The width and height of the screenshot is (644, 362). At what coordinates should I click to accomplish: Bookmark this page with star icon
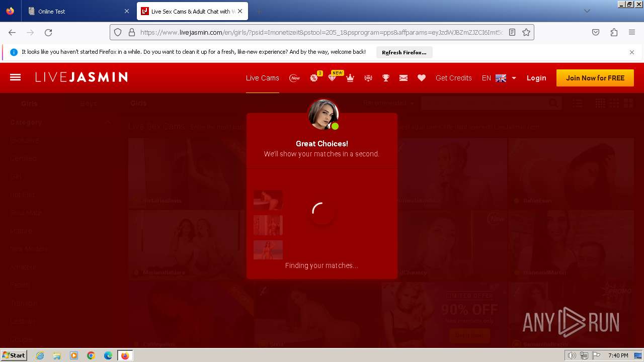[526, 32]
